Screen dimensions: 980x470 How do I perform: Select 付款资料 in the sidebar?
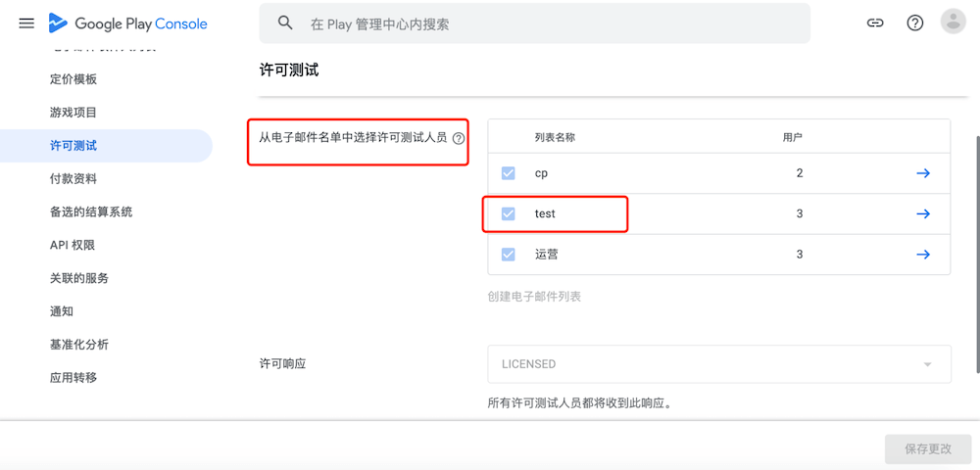click(x=73, y=179)
